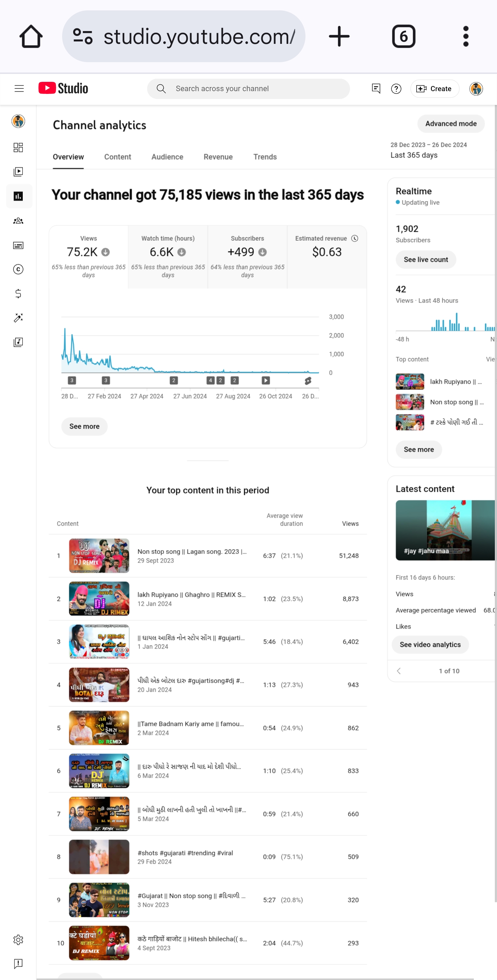The width and height of the screenshot is (497, 980).
Task: Select the Views metric card
Action: click(x=89, y=257)
